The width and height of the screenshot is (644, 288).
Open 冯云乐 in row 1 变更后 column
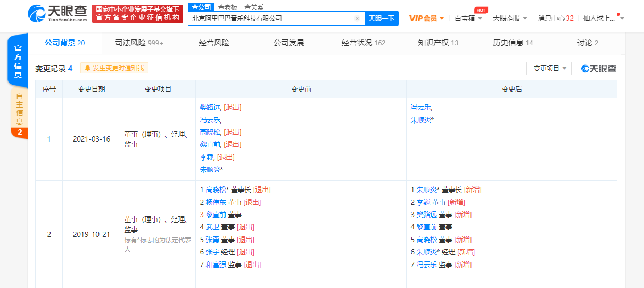point(421,107)
